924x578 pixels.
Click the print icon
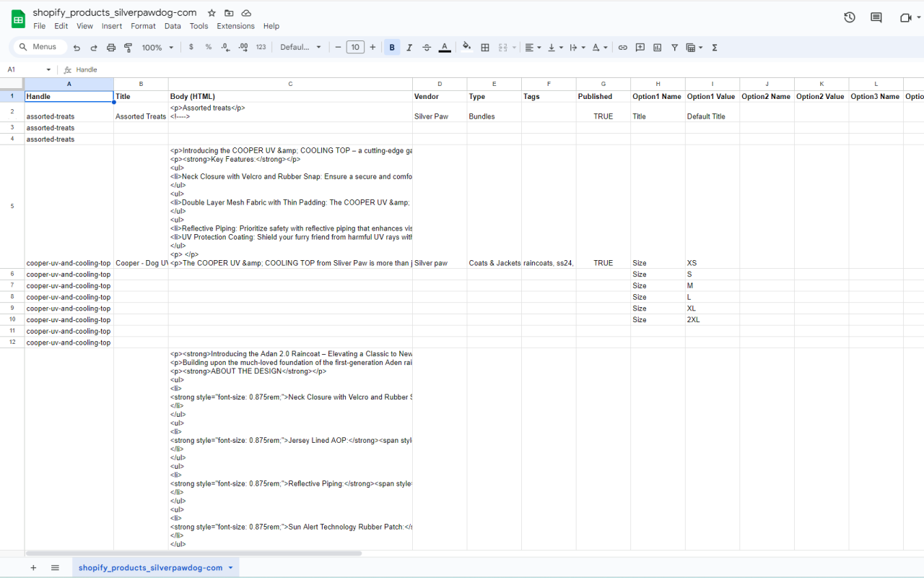pos(111,48)
